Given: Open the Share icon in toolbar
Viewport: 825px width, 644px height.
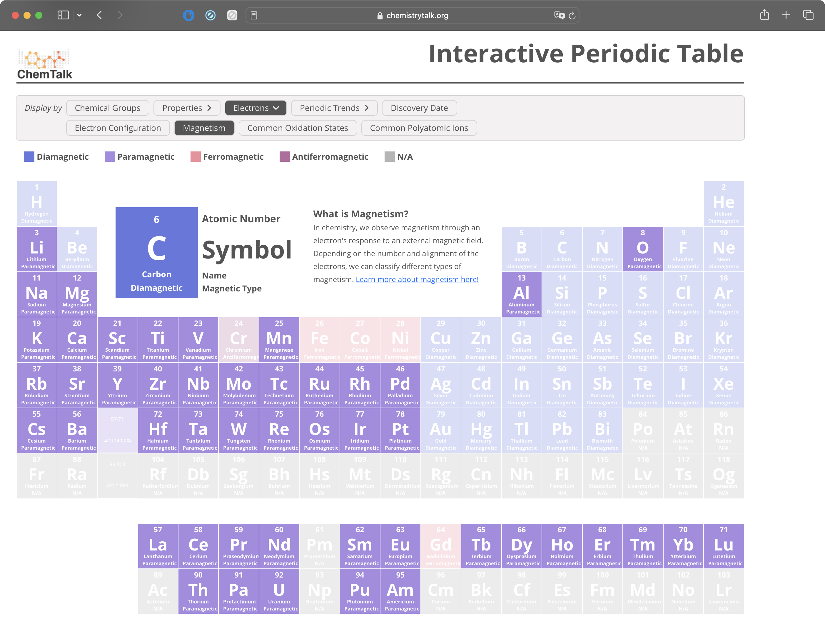Looking at the screenshot, I should click(764, 15).
